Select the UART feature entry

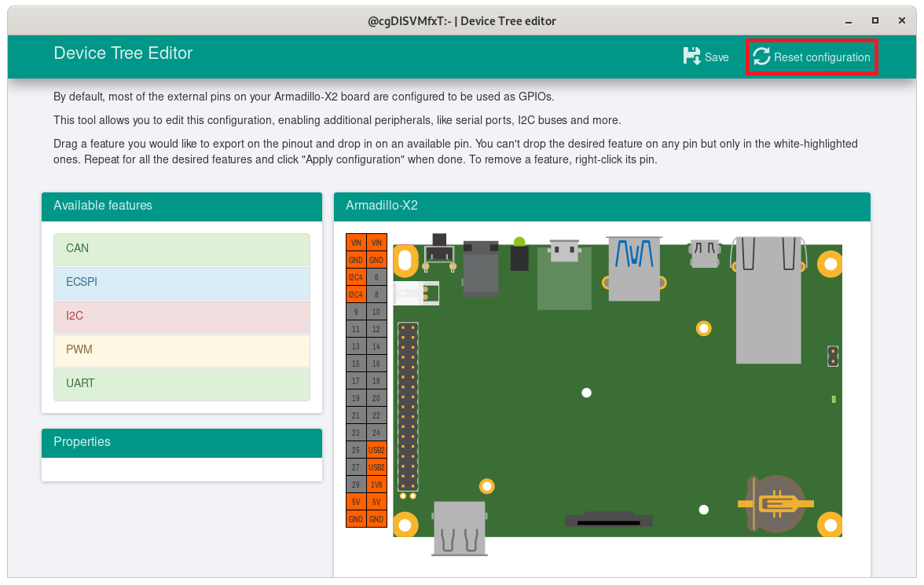coord(181,384)
